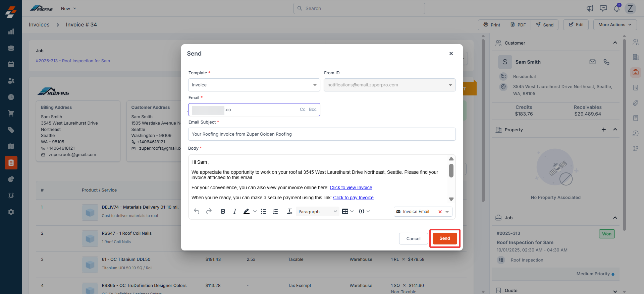
Task: Open 'Click to pay Invoice' link
Action: [353, 198]
